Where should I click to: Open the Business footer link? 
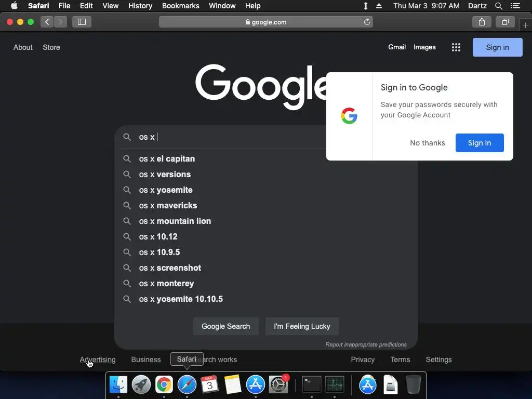[146, 360]
